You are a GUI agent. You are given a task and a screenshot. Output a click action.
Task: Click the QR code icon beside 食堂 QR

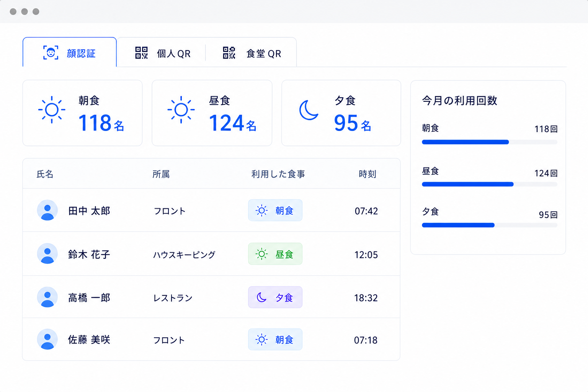(229, 53)
